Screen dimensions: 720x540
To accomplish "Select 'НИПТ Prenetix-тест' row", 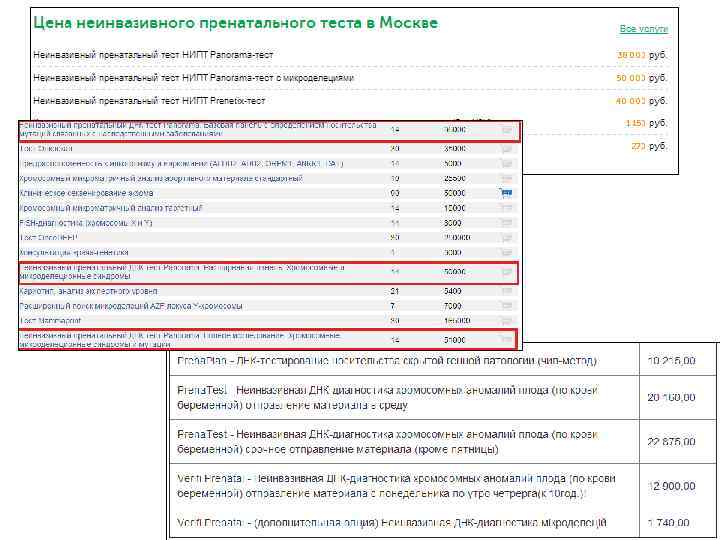I will (350, 101).
